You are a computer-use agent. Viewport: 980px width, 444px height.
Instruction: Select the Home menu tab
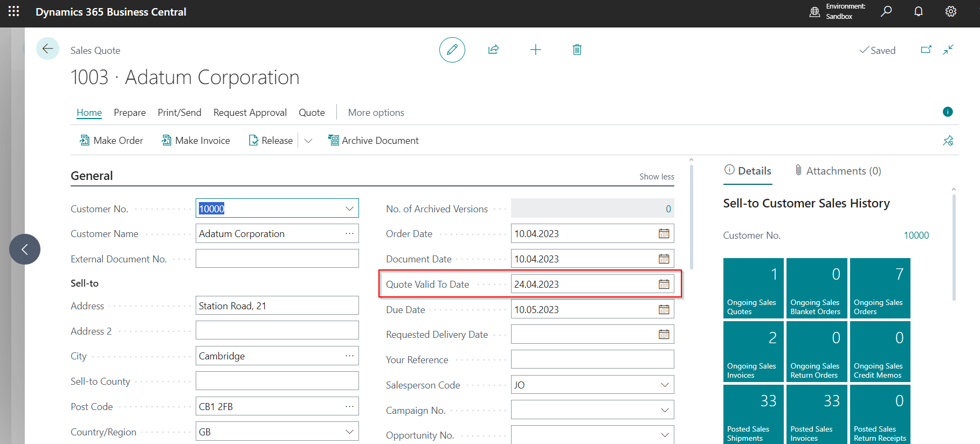click(x=89, y=113)
